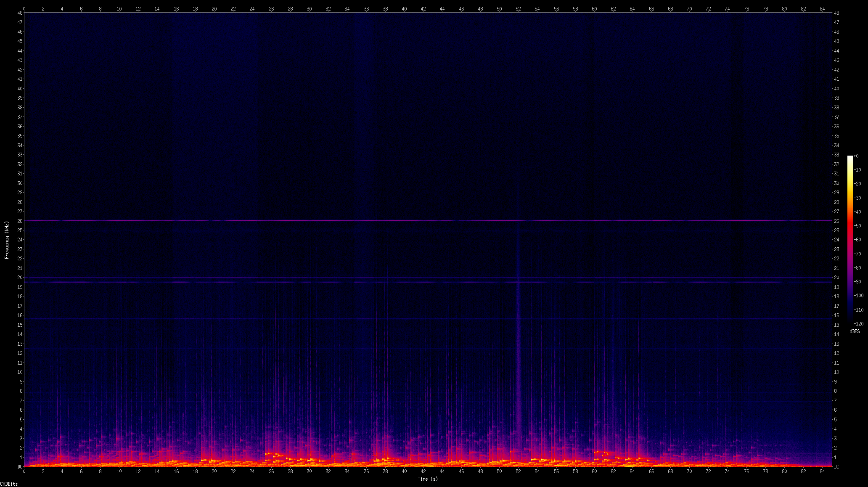
Task: Click the dBFS color scale bar
Action: point(850,240)
